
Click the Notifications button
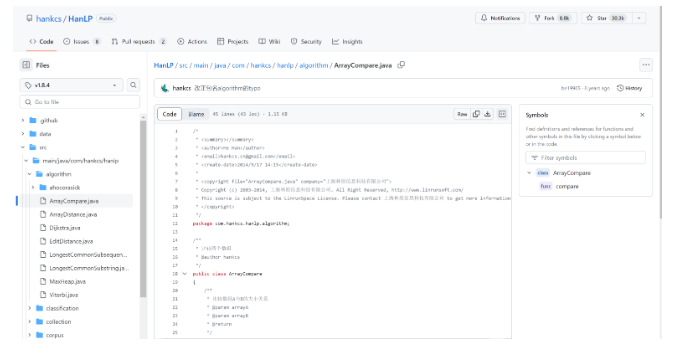point(500,18)
